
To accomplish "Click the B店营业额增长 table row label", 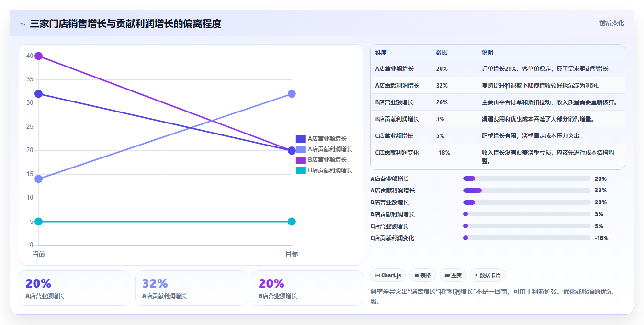I will click(x=394, y=102).
